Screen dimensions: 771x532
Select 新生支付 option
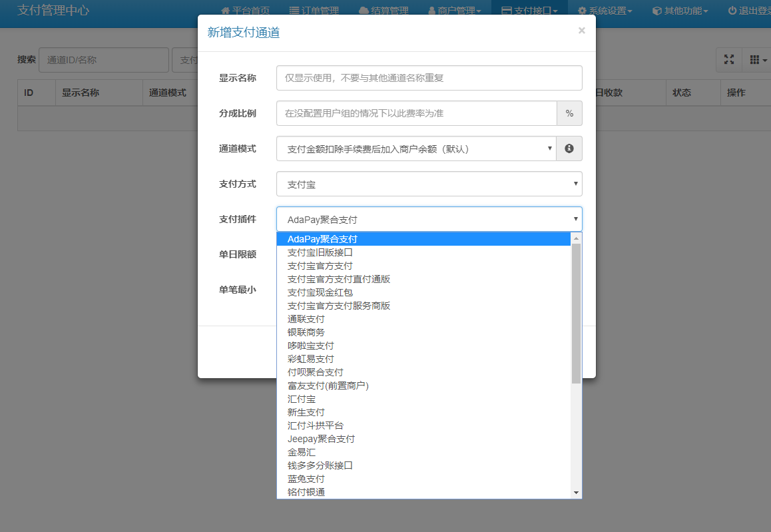point(423,412)
